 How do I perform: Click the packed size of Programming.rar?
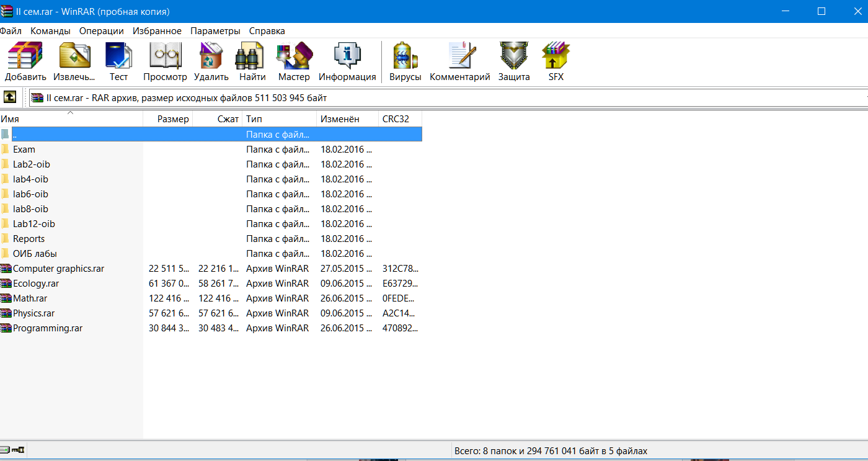219,328
